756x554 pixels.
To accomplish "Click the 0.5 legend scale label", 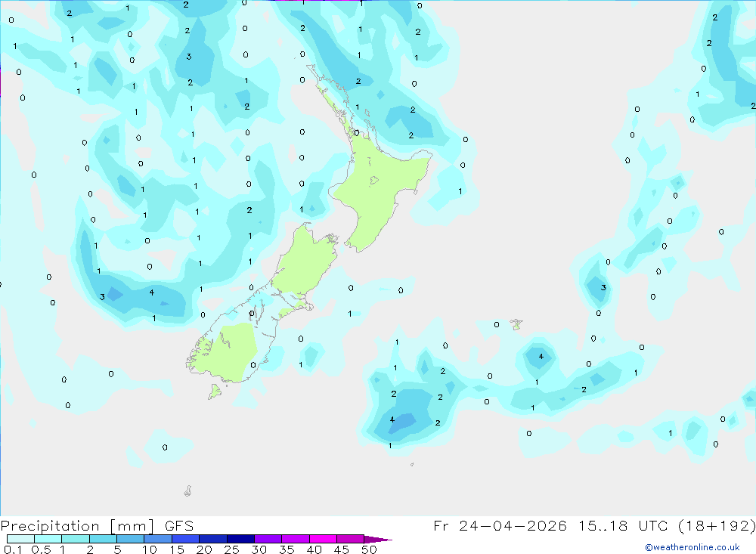I will [42, 549].
